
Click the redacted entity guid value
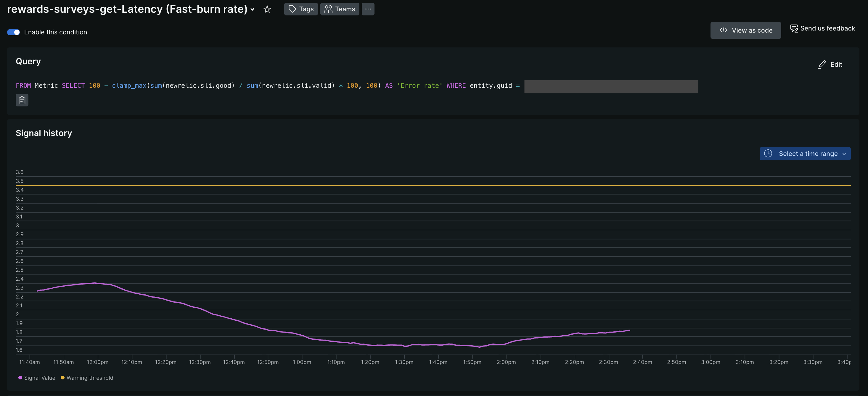point(611,87)
